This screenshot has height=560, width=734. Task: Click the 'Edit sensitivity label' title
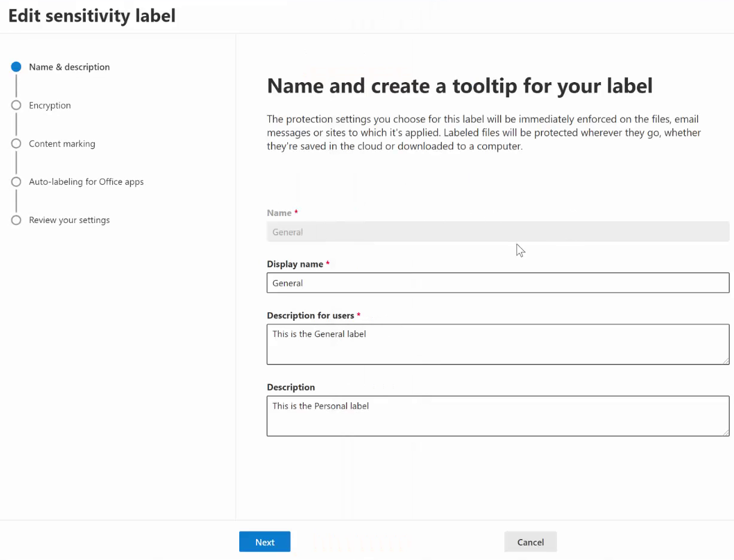[x=92, y=16]
